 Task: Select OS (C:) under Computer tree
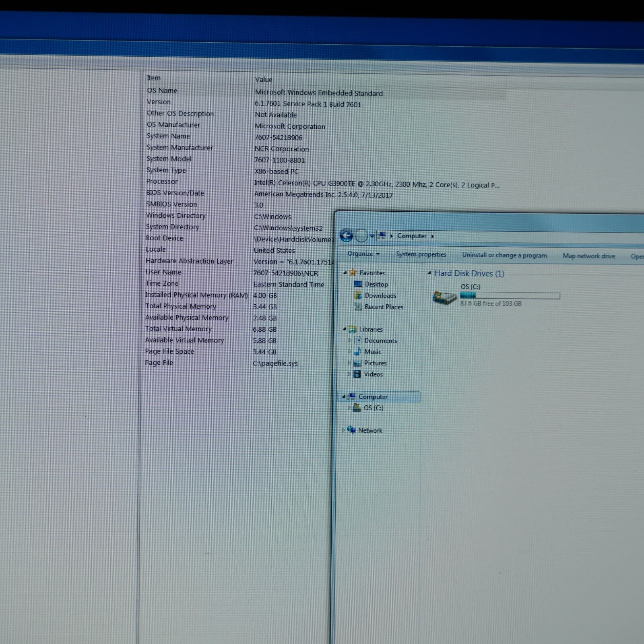373,408
